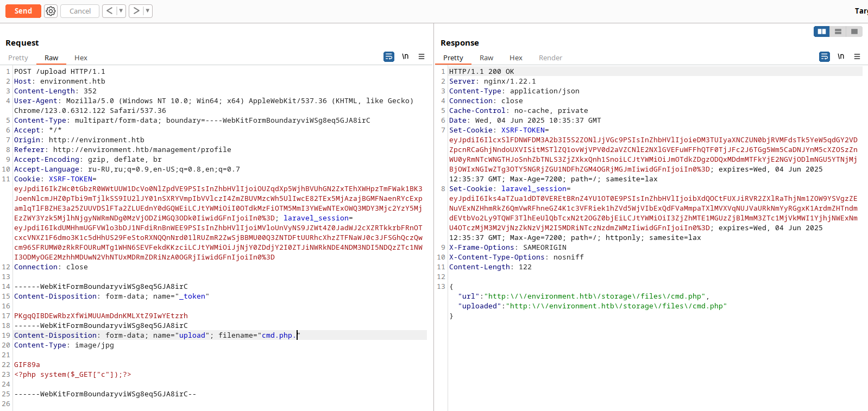This screenshot has width=868, height=411.
Task: Go to previous request in history
Action: [109, 11]
